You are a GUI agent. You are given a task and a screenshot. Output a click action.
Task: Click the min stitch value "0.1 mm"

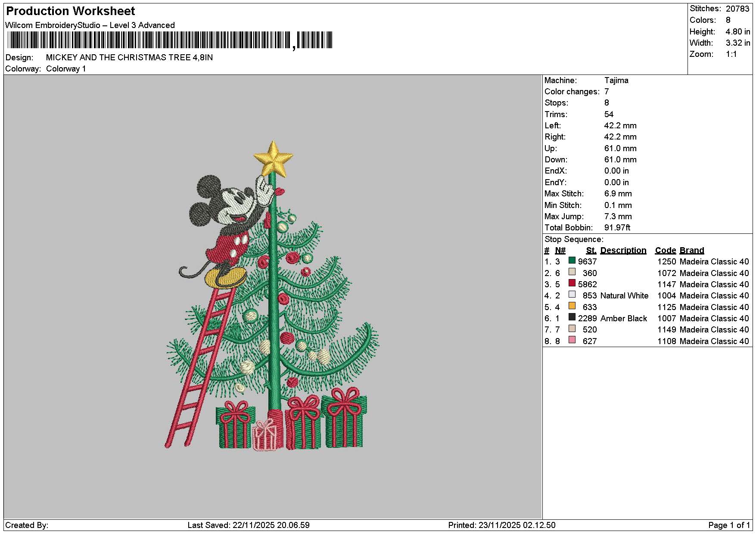click(x=618, y=205)
